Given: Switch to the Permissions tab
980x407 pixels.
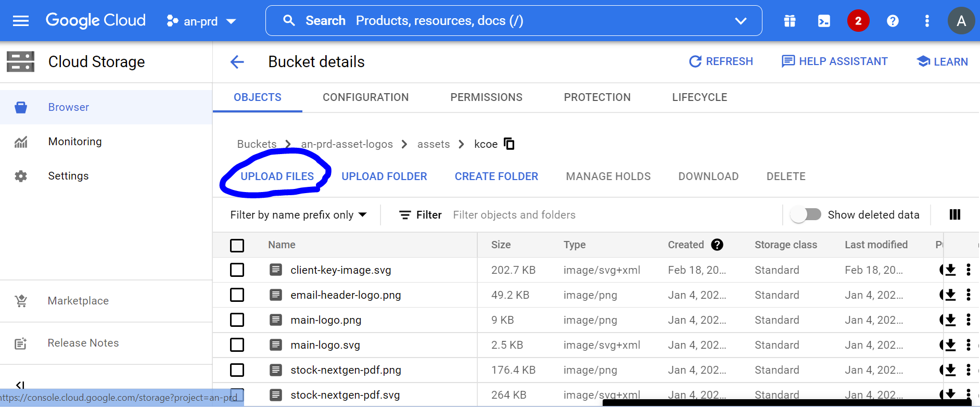Looking at the screenshot, I should [x=486, y=97].
